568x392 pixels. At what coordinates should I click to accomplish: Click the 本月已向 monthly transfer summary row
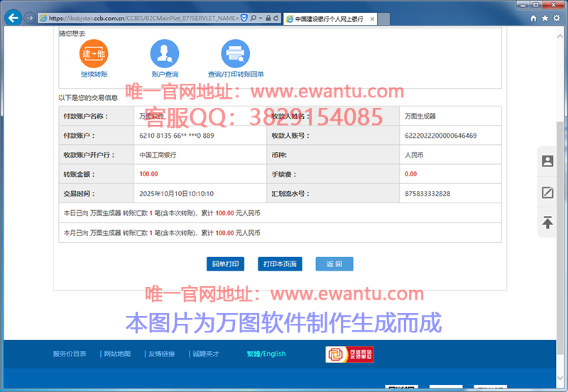280,233
